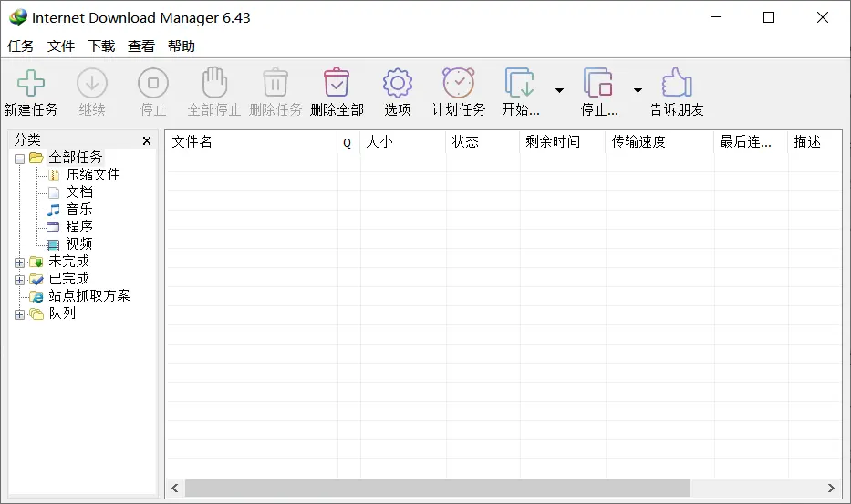Minimize the Internet Download Manager window

click(x=716, y=17)
